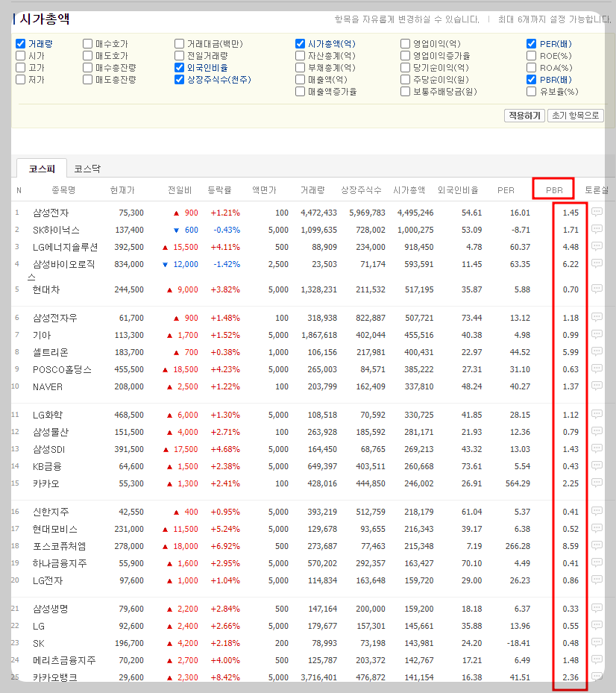
Task: Open the discussion bubble for LG전자
Action: [x=597, y=580]
